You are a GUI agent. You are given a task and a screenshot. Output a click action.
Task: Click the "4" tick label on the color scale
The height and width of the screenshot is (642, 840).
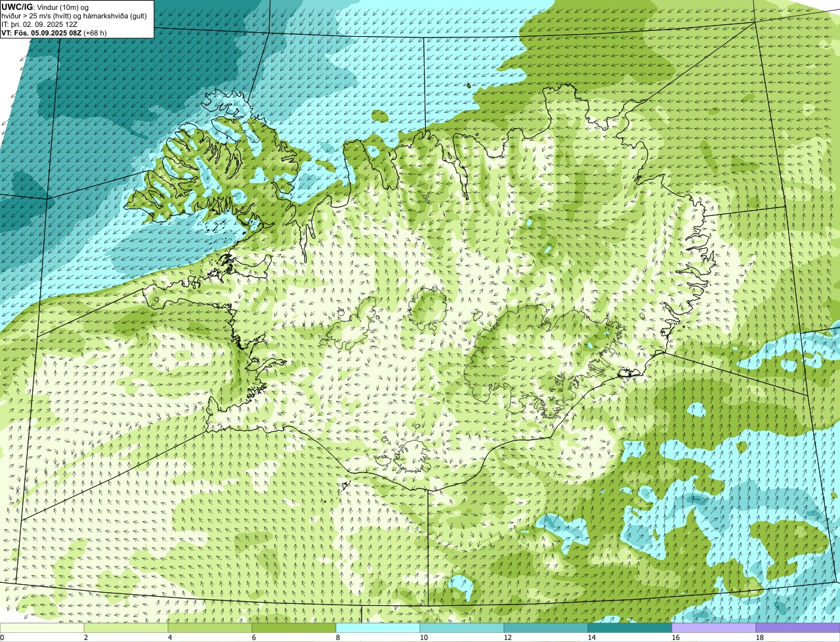tap(170, 638)
